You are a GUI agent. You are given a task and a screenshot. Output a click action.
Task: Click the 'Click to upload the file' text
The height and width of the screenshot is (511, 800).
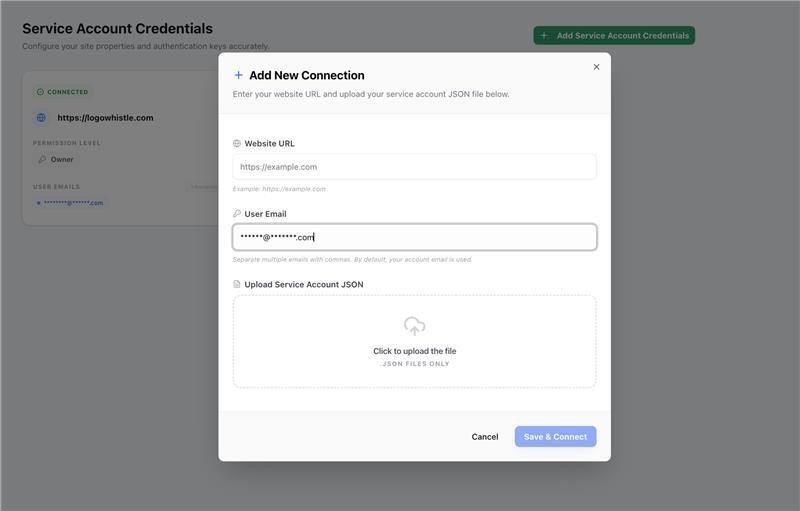(x=414, y=351)
